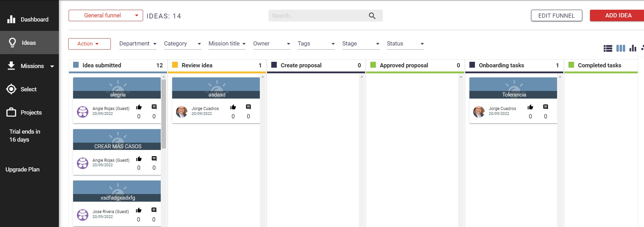Open the Status filter dropdown
Screen dimensions: 644x227
pyautogui.click(x=405, y=44)
